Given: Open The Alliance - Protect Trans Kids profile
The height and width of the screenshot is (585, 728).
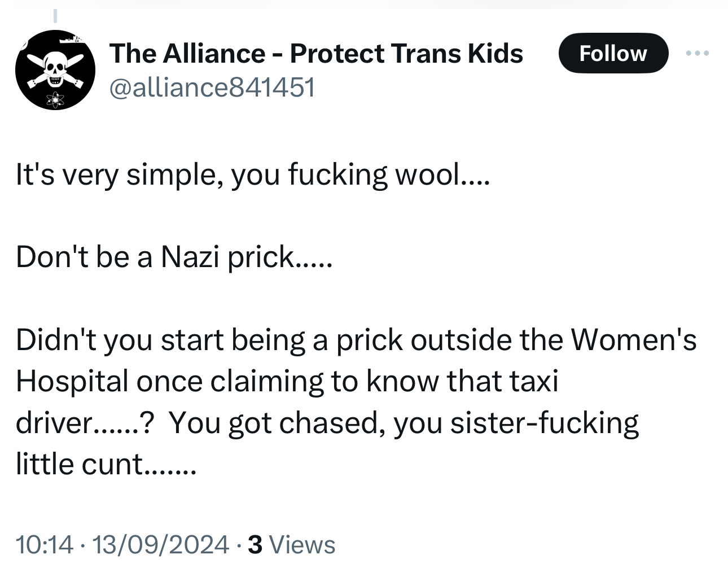Looking at the screenshot, I should click(316, 53).
